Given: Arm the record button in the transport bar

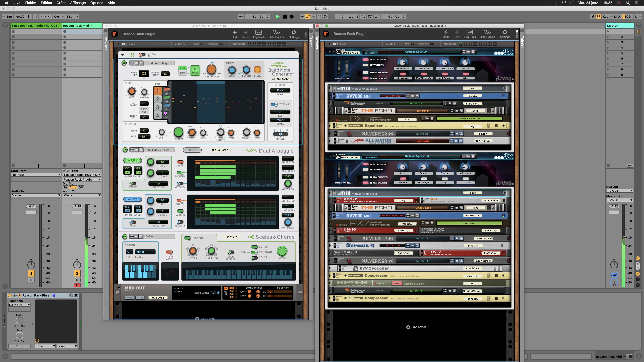Looking at the screenshot, I should [292, 16].
